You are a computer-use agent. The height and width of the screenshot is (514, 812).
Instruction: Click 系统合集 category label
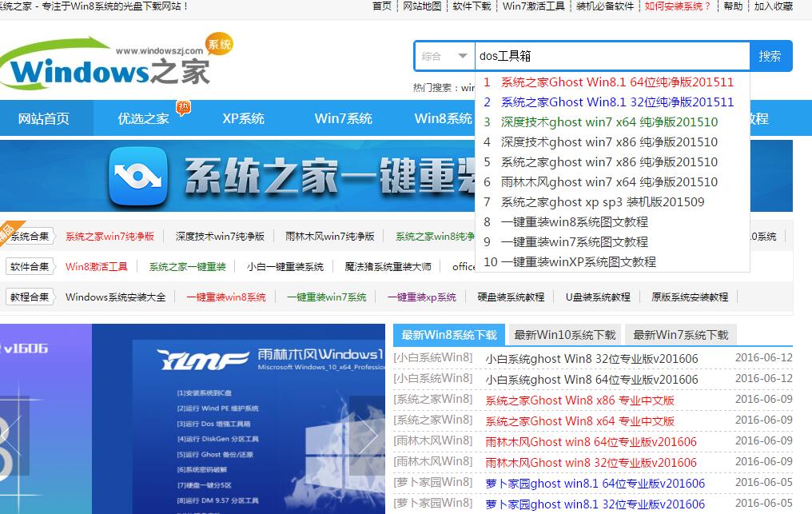point(30,237)
